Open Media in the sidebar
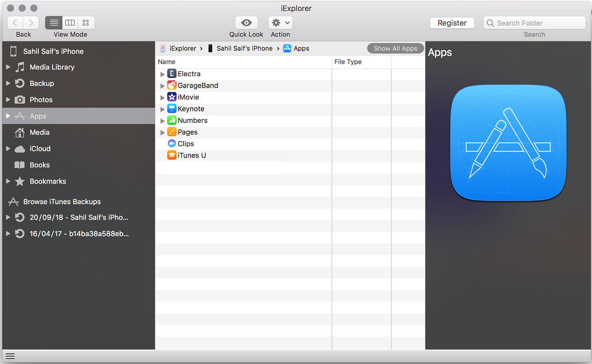This screenshot has width=592, height=364. (x=78, y=132)
